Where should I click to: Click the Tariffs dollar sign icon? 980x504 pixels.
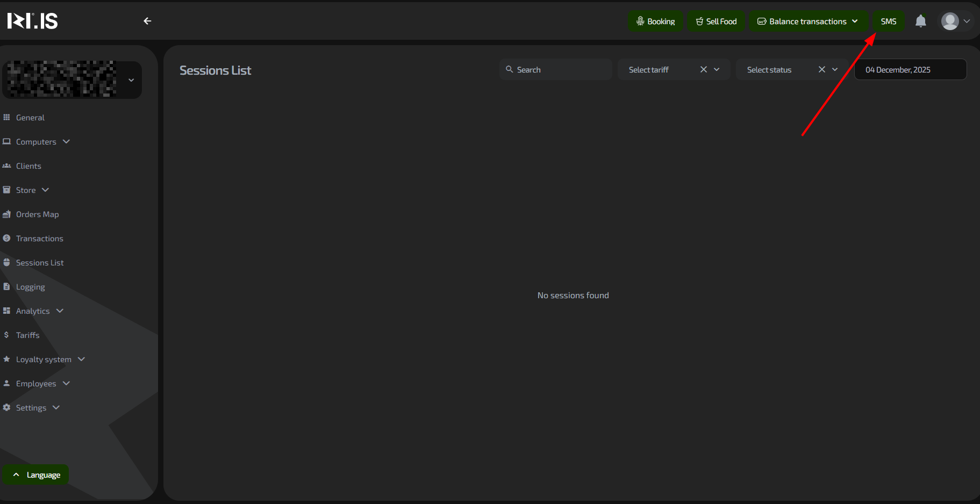[6, 335]
